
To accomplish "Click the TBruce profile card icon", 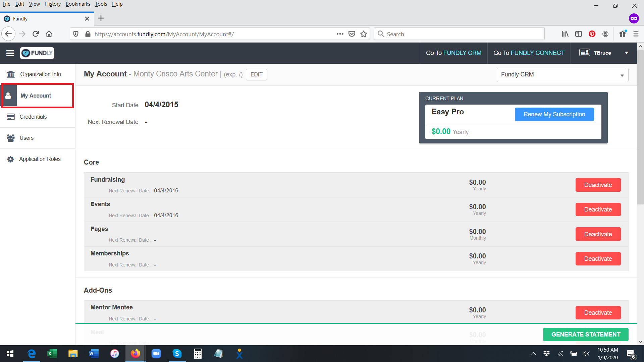I will click(x=585, y=53).
